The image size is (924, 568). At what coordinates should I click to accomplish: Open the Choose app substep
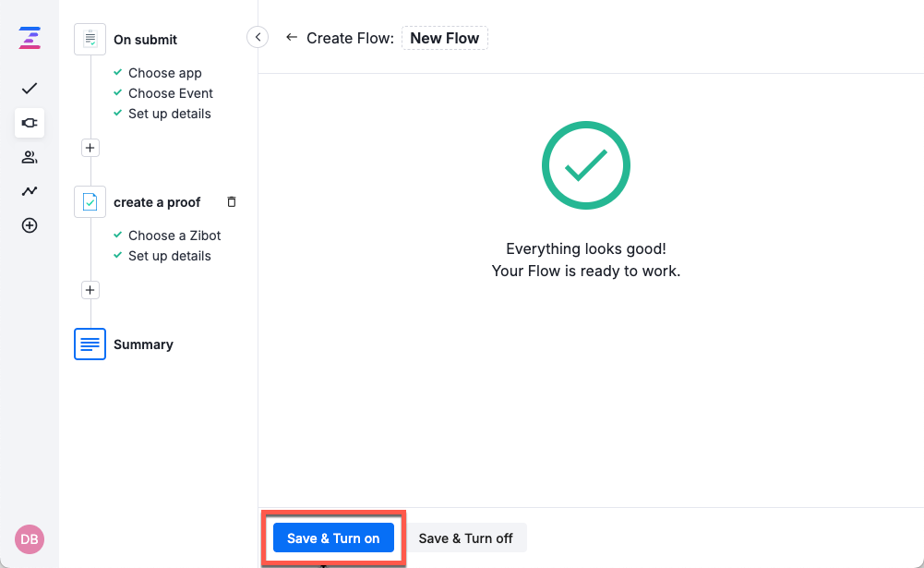point(165,73)
